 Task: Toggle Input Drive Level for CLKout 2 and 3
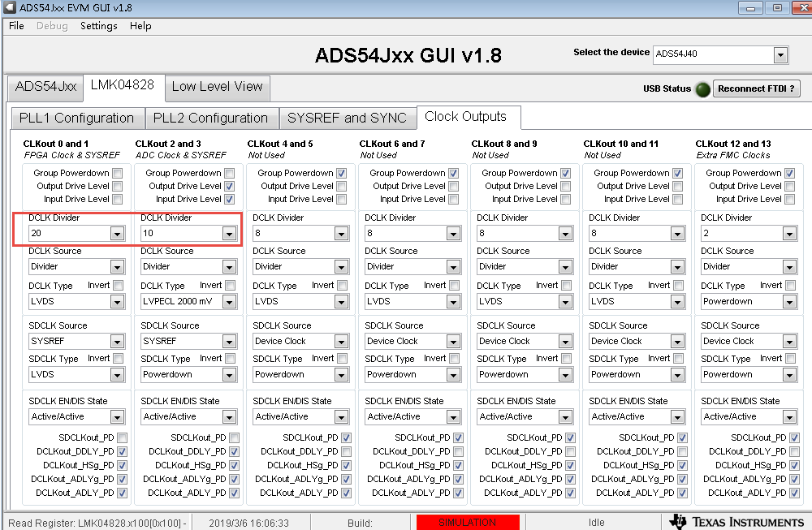pos(230,199)
